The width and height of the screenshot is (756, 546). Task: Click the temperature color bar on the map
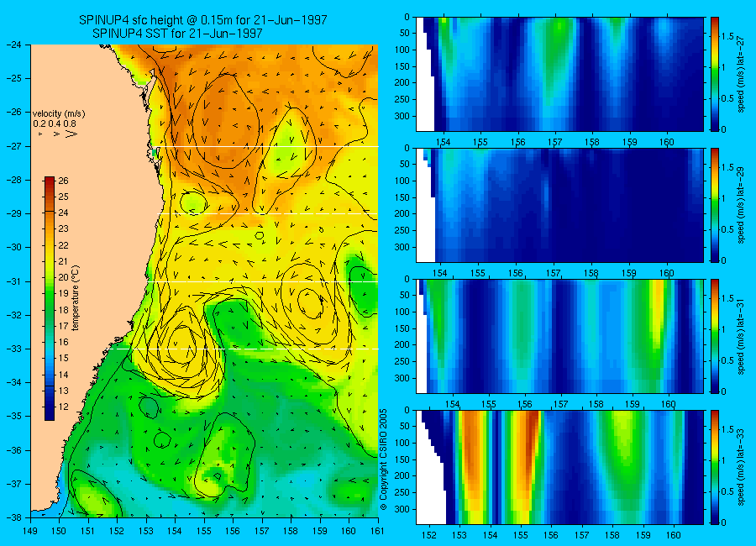50,298
